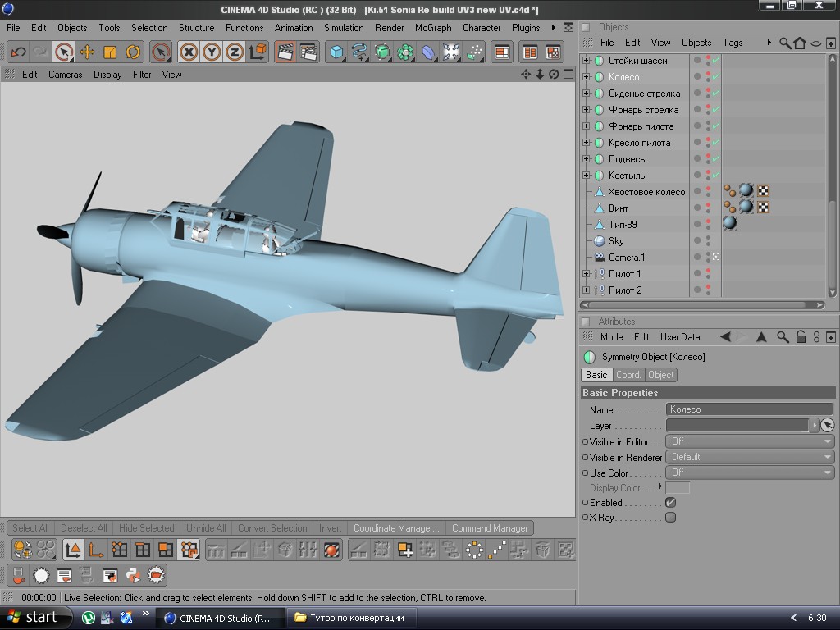Switch to the Coord tab
Image resolution: width=840 pixels, height=630 pixels.
tap(628, 375)
